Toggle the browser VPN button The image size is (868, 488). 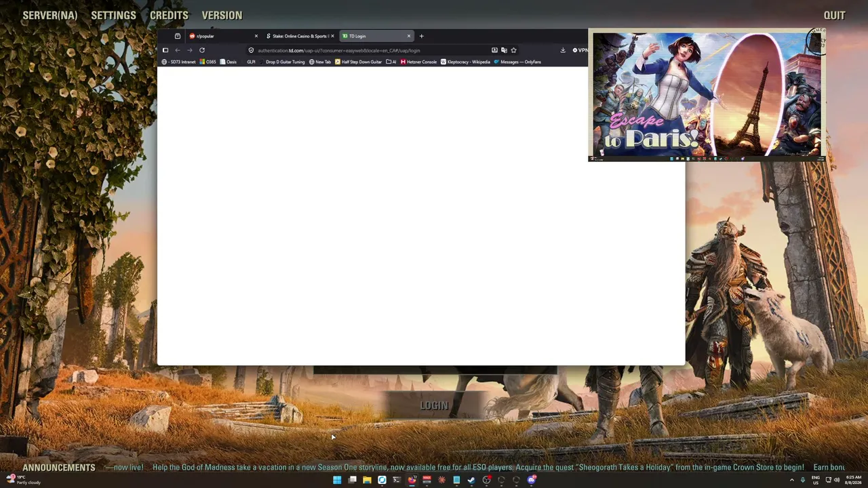[x=580, y=50]
